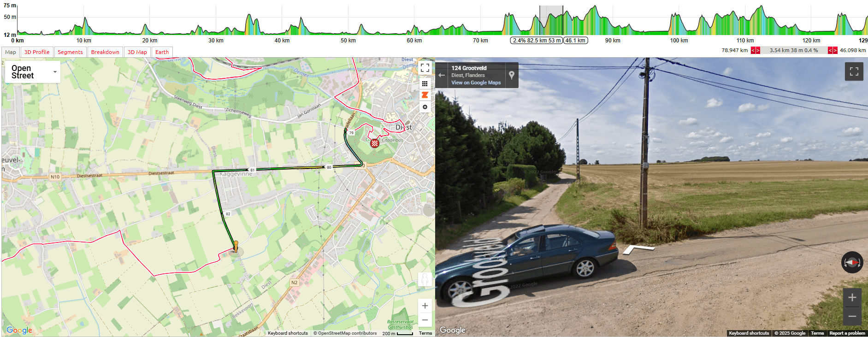The image size is (868, 337).
Task: Click Keyboard shortcuts on the route map
Action: pyautogui.click(x=288, y=333)
